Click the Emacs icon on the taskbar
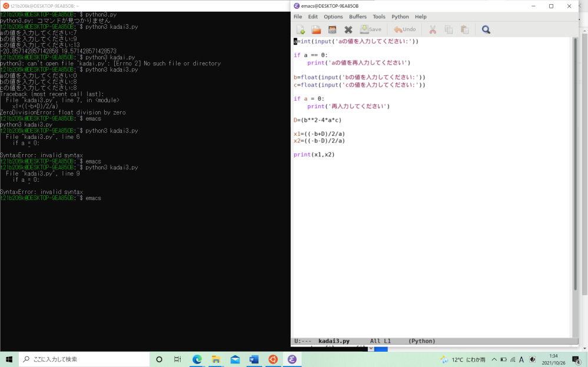The width and height of the screenshot is (588, 367). click(292, 359)
